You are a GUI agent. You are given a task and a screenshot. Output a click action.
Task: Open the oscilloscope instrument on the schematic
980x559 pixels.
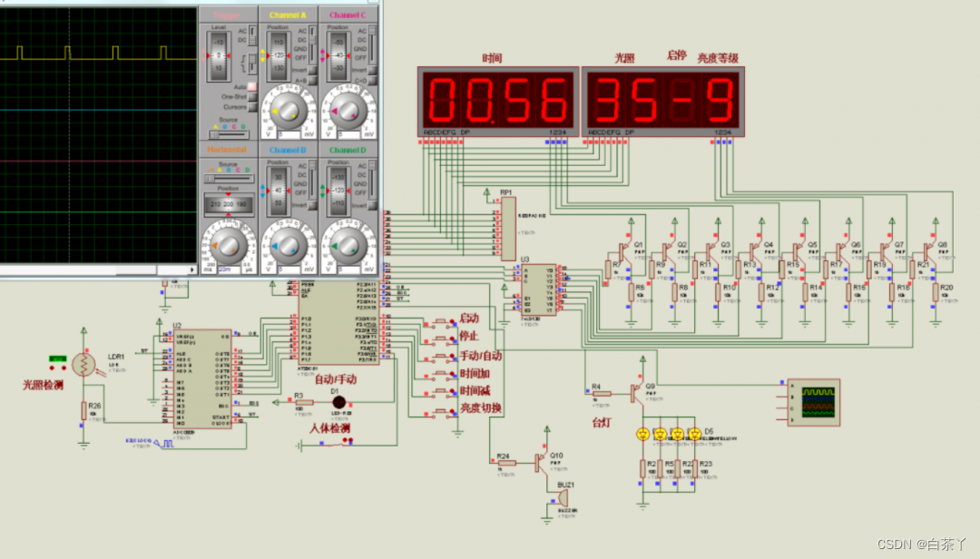point(814,403)
